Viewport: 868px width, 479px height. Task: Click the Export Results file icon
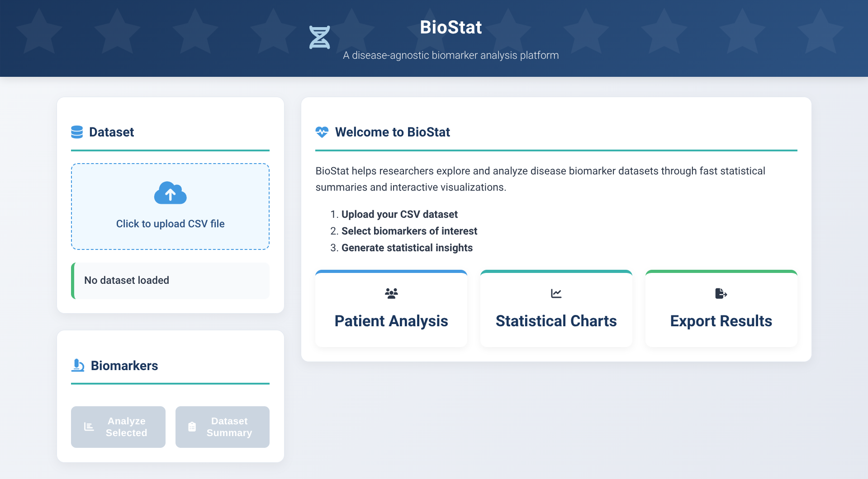(721, 293)
